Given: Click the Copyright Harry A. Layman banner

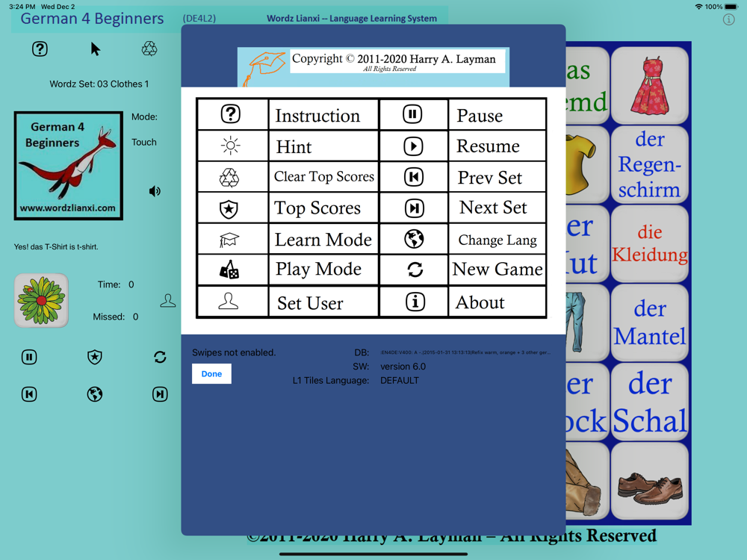Looking at the screenshot, I should coord(373,66).
